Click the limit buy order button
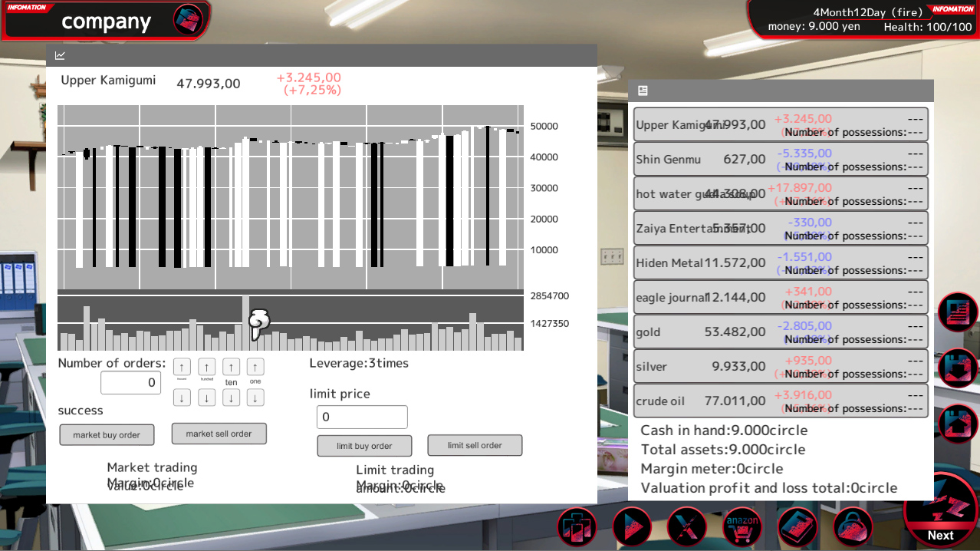The width and height of the screenshot is (980, 551). click(364, 446)
